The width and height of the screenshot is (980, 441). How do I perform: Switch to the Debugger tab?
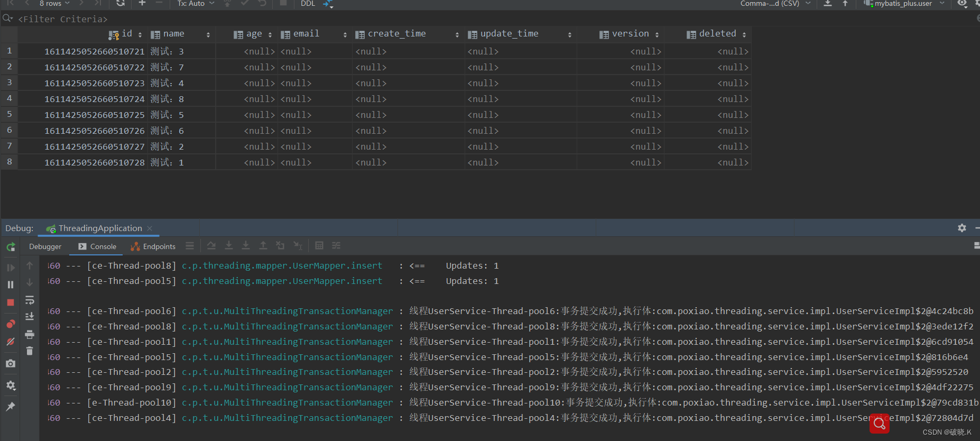(x=45, y=246)
